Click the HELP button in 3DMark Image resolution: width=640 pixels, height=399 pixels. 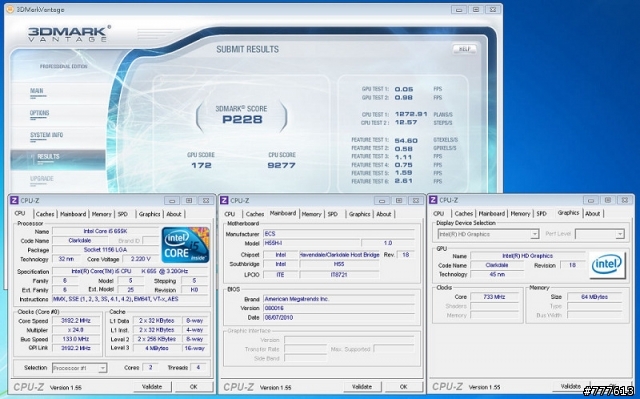click(464, 49)
